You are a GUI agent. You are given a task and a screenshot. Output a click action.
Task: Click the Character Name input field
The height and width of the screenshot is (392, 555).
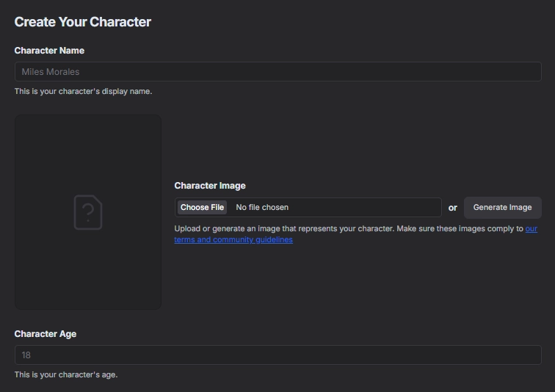pyautogui.click(x=277, y=71)
